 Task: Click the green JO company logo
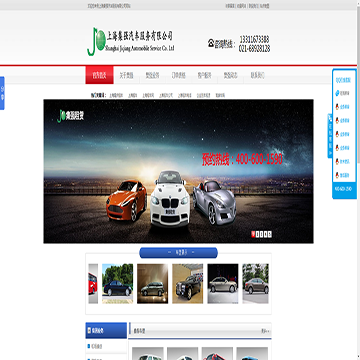(x=96, y=41)
